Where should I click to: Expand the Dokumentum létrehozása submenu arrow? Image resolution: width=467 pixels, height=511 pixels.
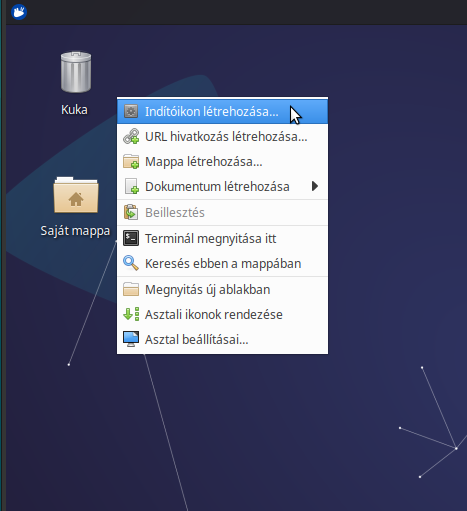315,186
